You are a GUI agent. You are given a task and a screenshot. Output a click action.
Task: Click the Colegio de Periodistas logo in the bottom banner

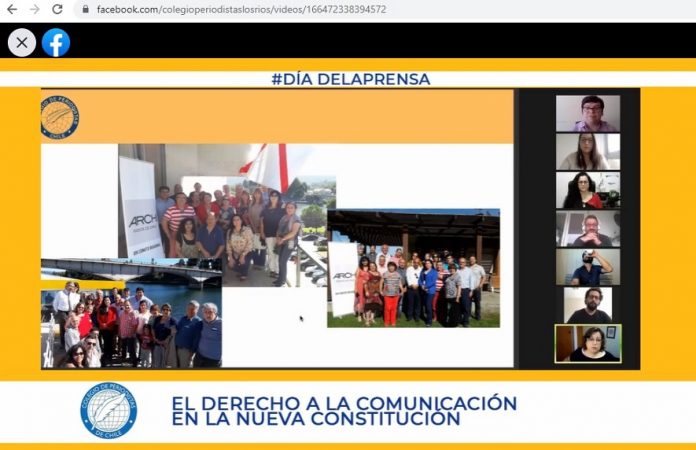108,411
